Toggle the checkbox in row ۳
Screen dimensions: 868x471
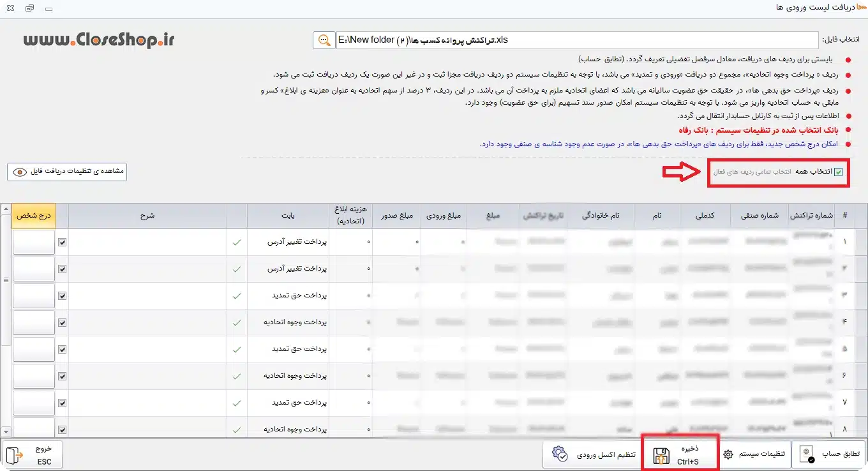click(x=62, y=296)
